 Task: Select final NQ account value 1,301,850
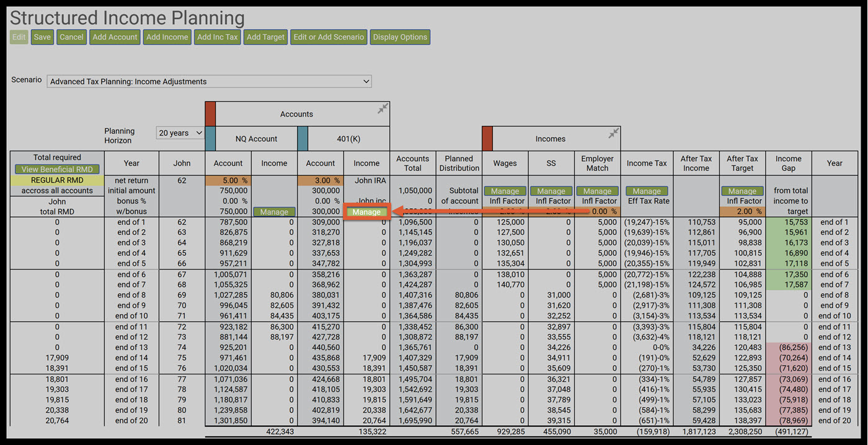click(231, 420)
